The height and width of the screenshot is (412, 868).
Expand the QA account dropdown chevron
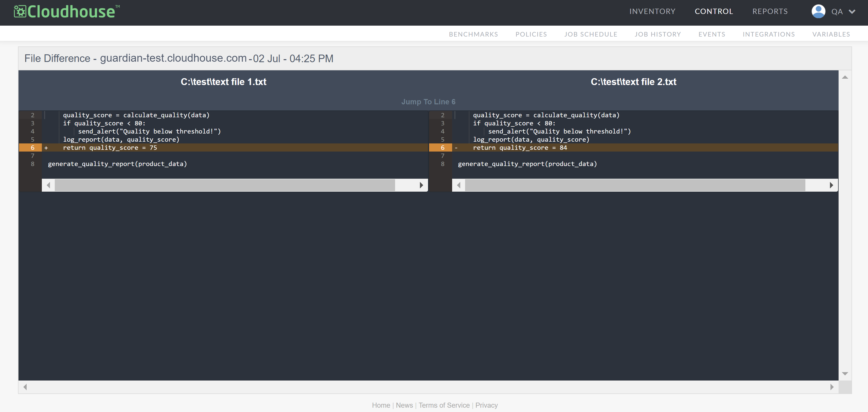pos(852,12)
